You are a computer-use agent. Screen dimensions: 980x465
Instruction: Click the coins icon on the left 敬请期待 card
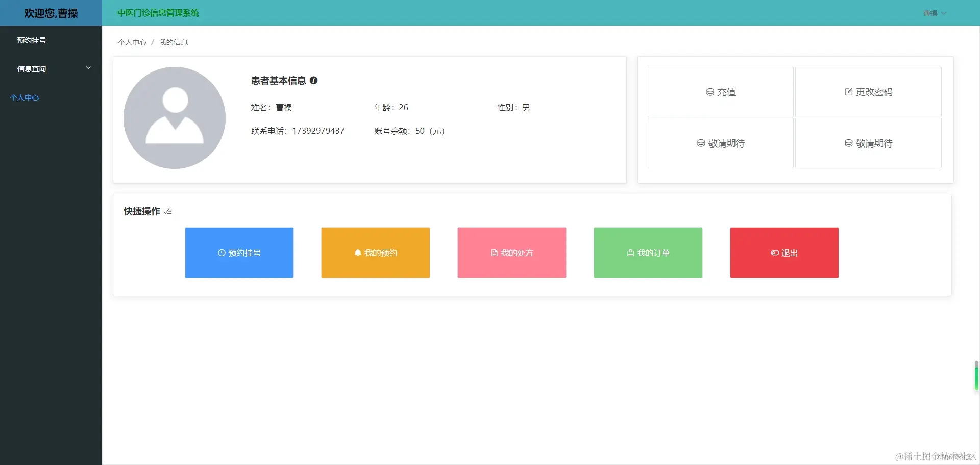(700, 143)
